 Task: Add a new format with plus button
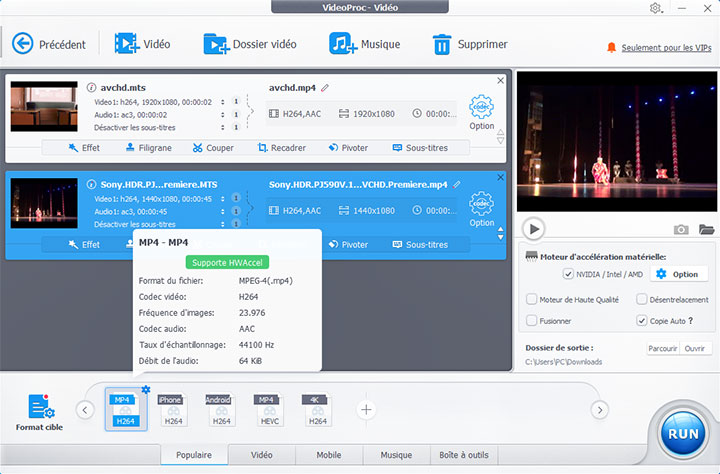click(x=366, y=410)
